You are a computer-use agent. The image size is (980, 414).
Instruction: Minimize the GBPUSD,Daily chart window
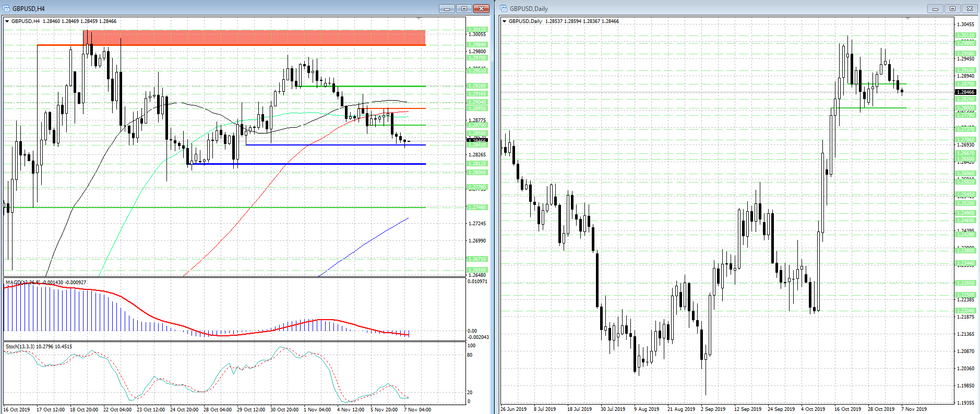(935, 8)
